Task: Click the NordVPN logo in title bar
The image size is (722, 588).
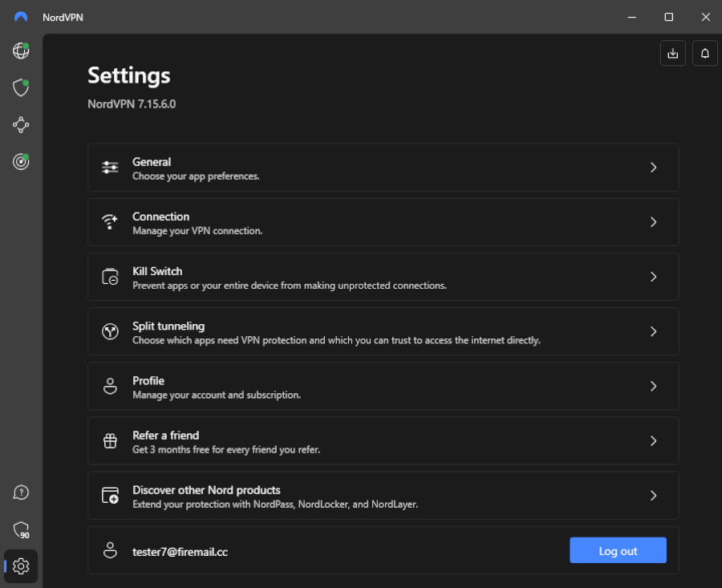Action: pyautogui.click(x=21, y=17)
